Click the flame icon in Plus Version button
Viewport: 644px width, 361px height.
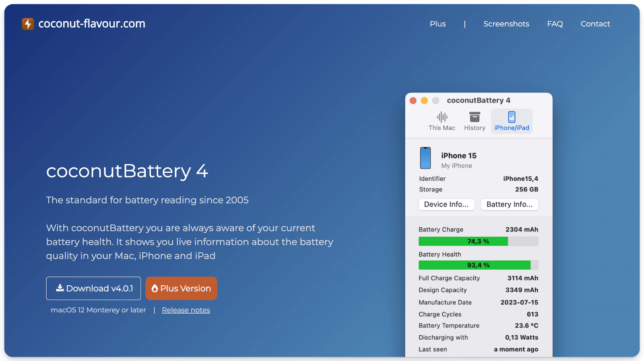point(155,288)
